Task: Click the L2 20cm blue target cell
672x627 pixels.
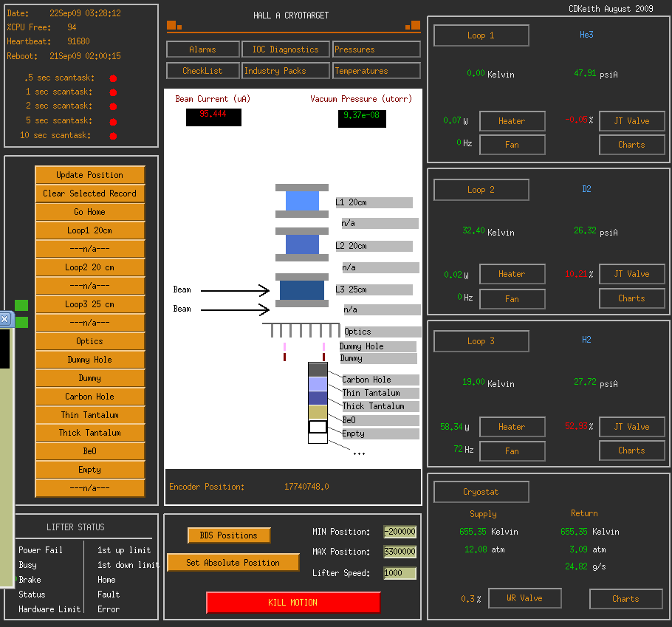Action: coord(302,244)
